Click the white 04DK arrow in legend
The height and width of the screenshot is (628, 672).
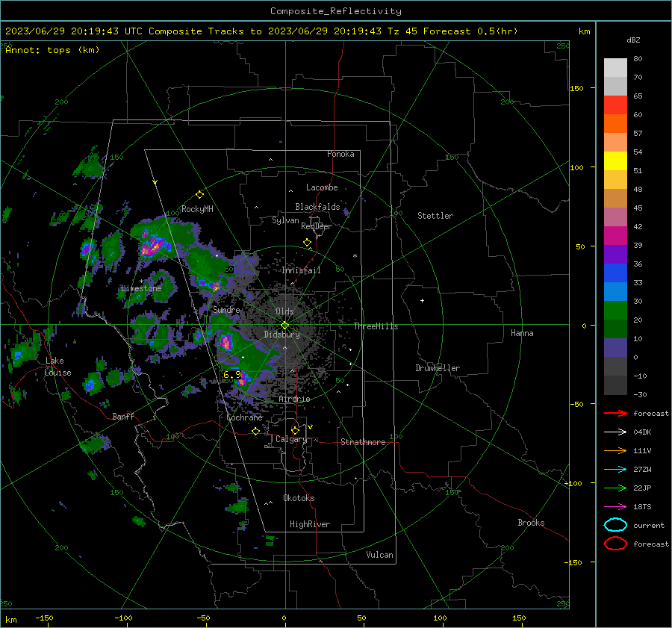tap(615, 432)
